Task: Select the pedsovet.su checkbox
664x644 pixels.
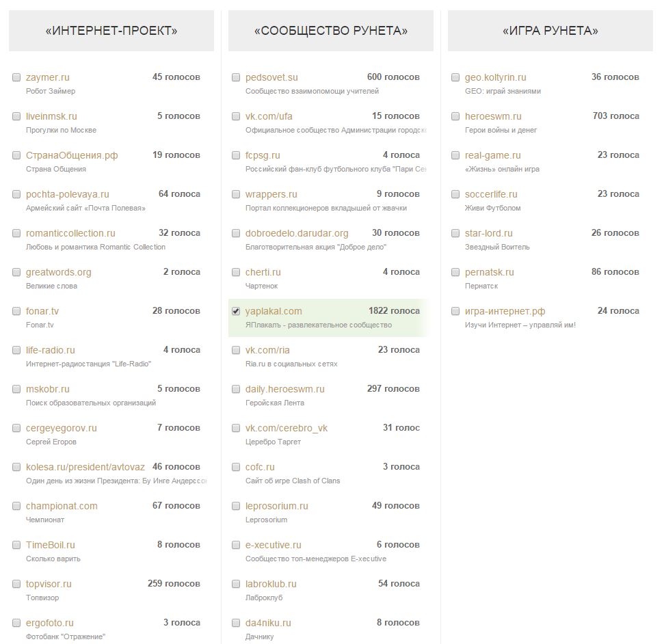Action: 236,77
